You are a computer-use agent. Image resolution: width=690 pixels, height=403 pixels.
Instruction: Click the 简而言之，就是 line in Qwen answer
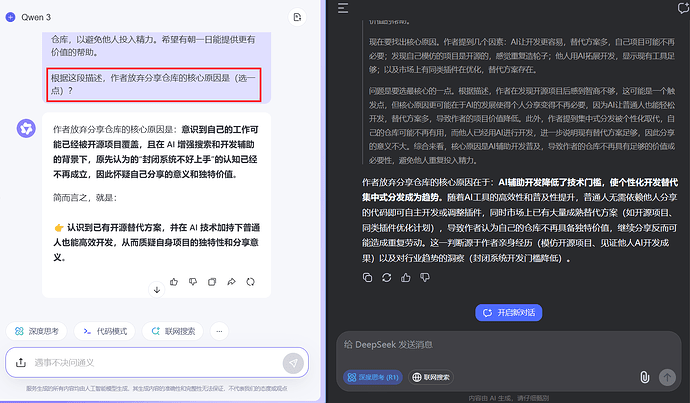click(85, 198)
